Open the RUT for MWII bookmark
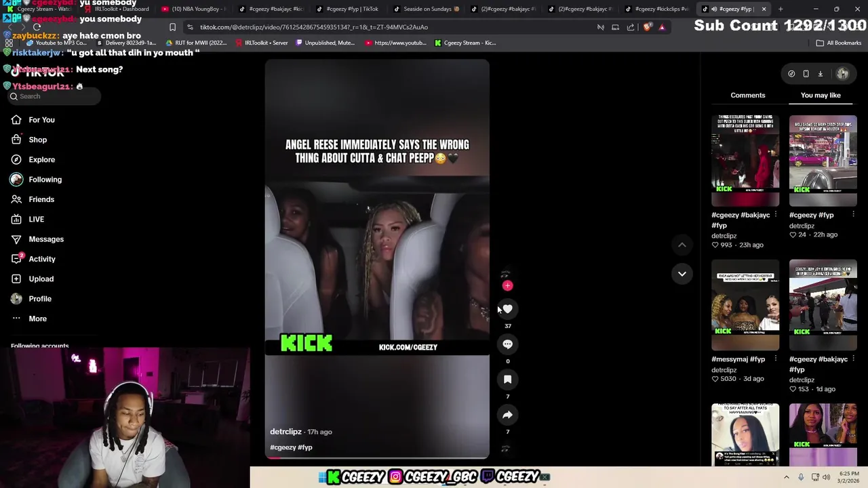Screen dimensions: 868x488 pos(197,43)
